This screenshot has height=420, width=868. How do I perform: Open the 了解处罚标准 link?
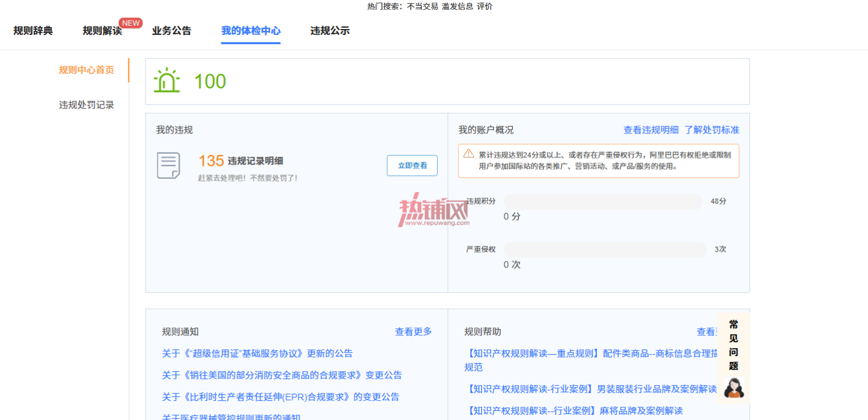pos(712,130)
